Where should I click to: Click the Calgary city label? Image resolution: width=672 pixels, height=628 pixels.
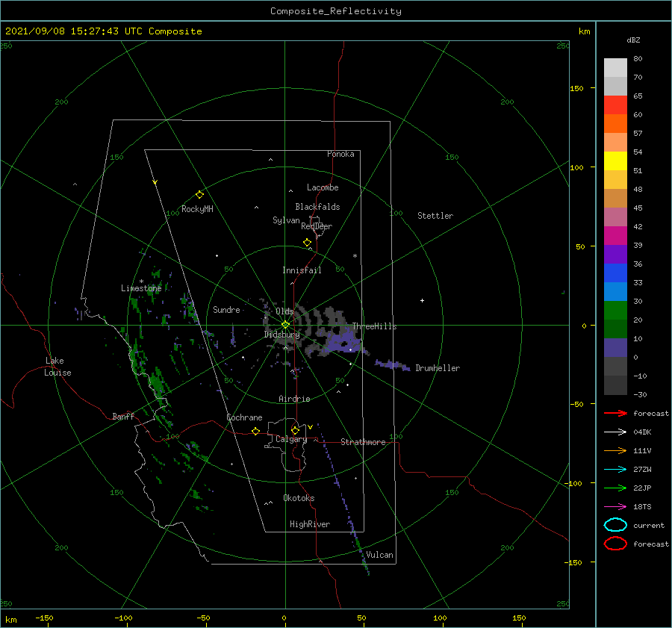(291, 439)
